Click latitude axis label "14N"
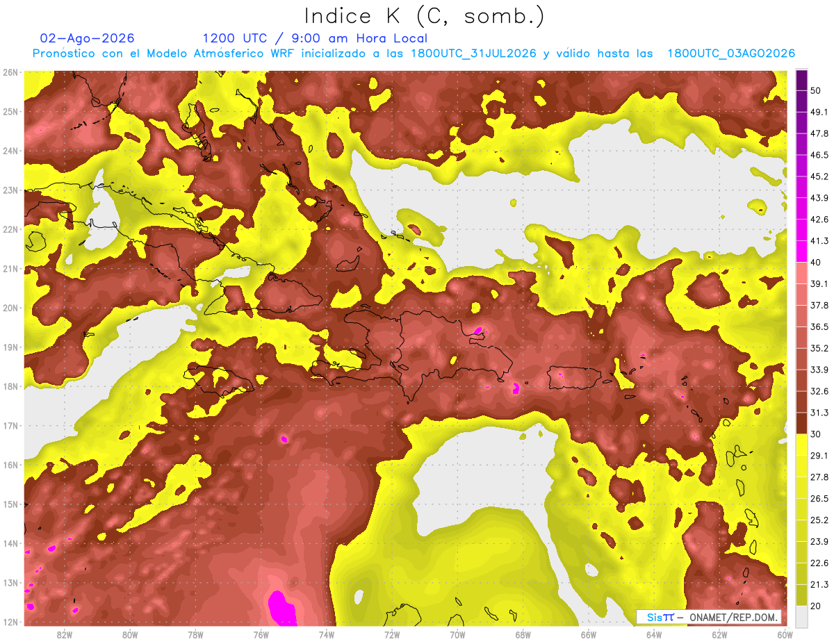The height and width of the screenshot is (644, 834). pos(11,543)
